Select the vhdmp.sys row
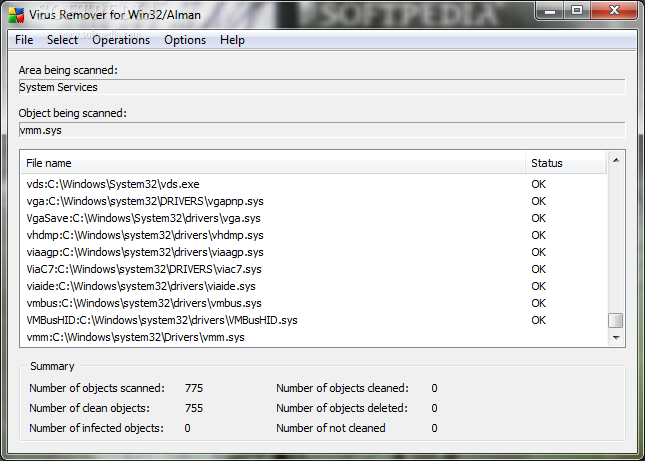Image resolution: width=645 pixels, height=461 pixels. (313, 235)
